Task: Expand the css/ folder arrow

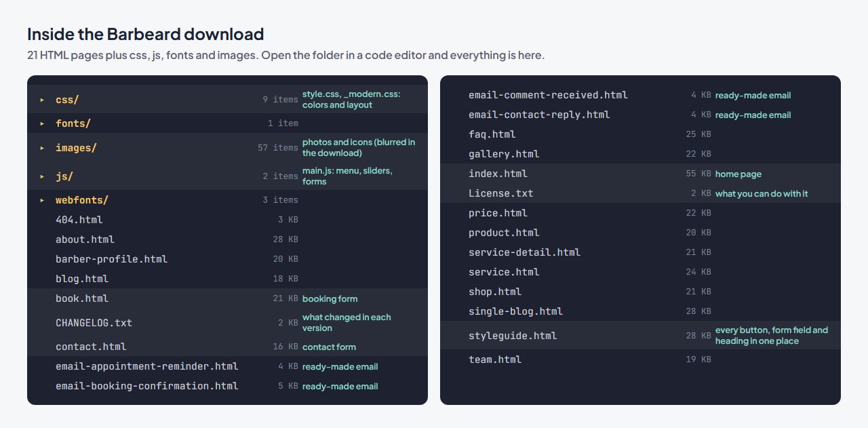Action: click(42, 100)
